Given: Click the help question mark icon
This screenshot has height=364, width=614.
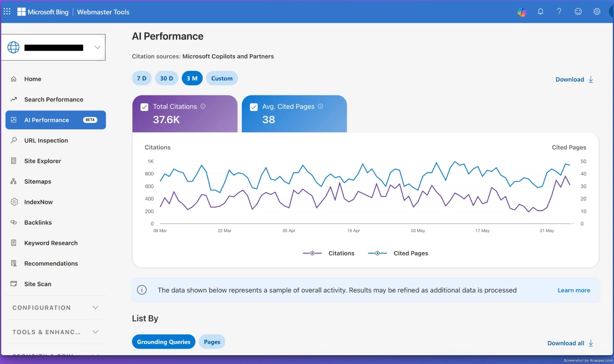Looking at the screenshot, I should pyautogui.click(x=559, y=12).
